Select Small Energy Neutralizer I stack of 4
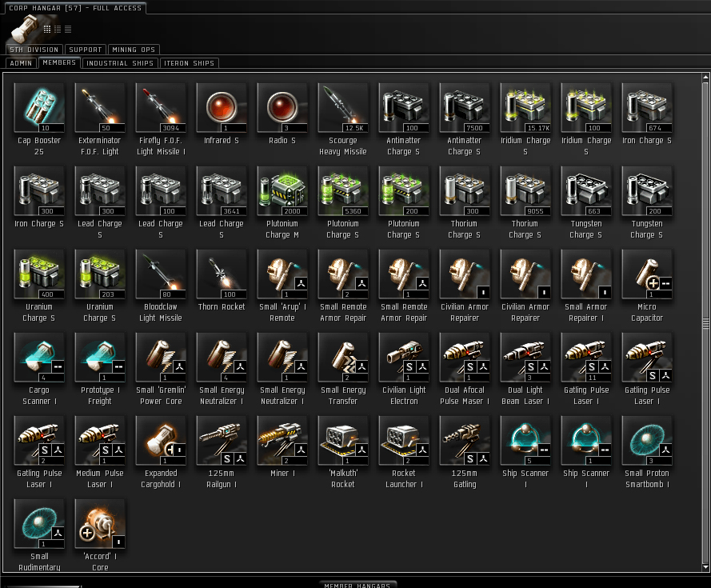The width and height of the screenshot is (711, 588). click(222, 358)
